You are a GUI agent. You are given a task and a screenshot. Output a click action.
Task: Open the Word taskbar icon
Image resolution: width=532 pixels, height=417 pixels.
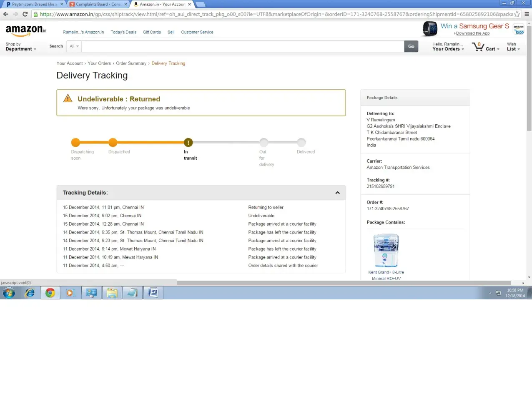click(153, 293)
